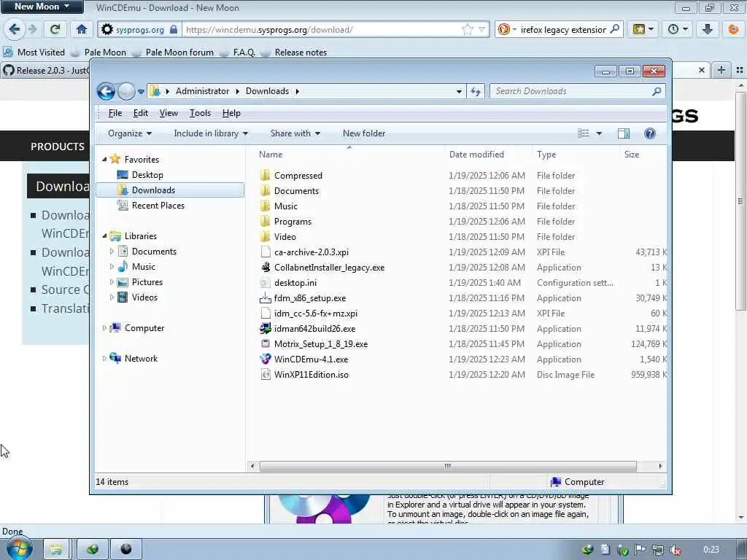
Task: Click Administrator in address breadcrumb
Action: 203,91
